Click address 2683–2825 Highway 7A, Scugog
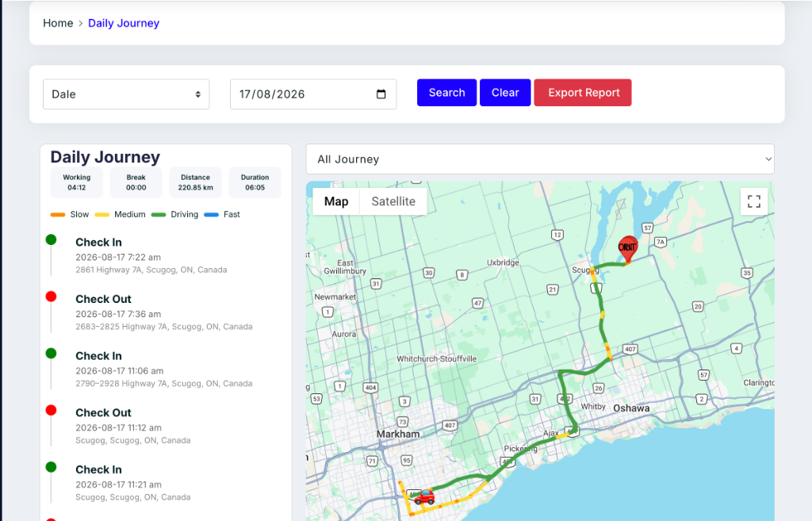This screenshot has width=812, height=521. (x=164, y=327)
